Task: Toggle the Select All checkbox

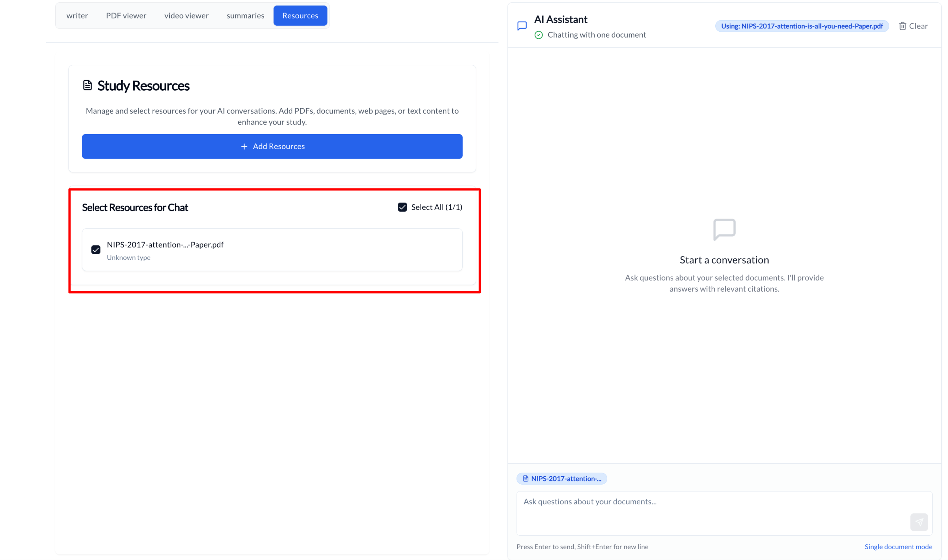Action: [x=402, y=207]
